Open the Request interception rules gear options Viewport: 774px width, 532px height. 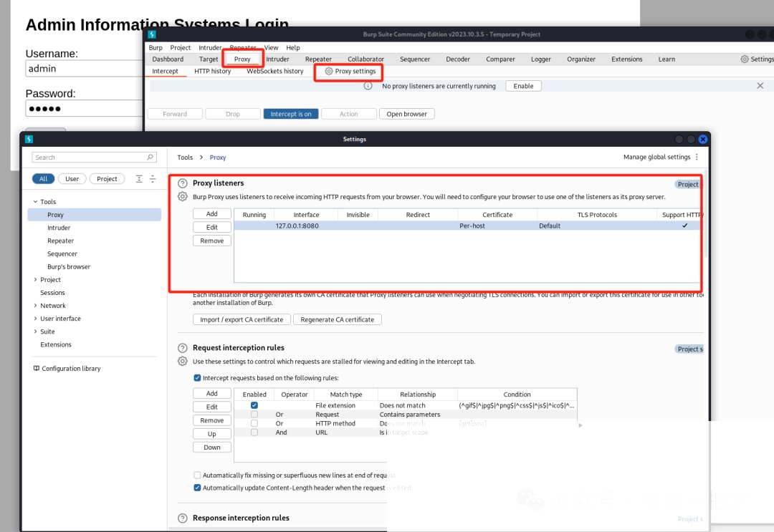183,362
